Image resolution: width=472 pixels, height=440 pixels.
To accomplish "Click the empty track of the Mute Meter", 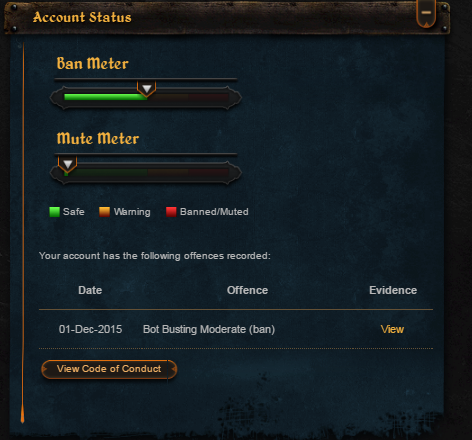I will click(148, 172).
